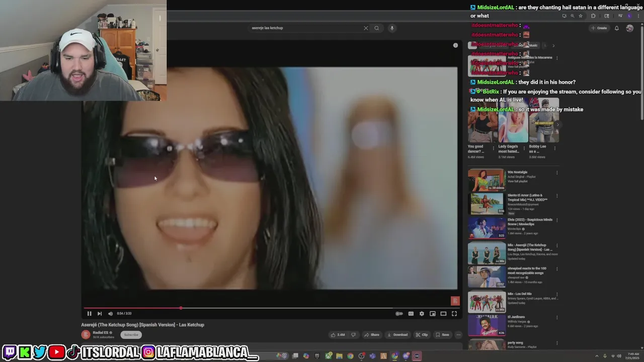Click 'View full playlist' under 90s Nostalgia
The image size is (644, 362).
pos(518,181)
